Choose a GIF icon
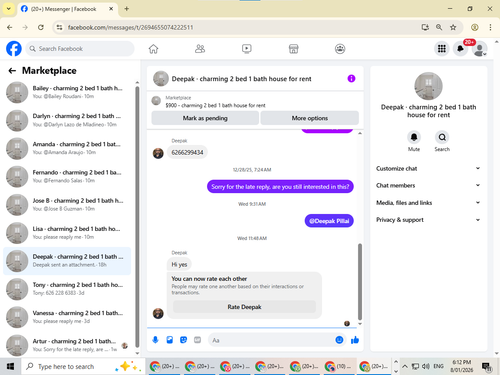Screen dimensions: 500x375 198,340
